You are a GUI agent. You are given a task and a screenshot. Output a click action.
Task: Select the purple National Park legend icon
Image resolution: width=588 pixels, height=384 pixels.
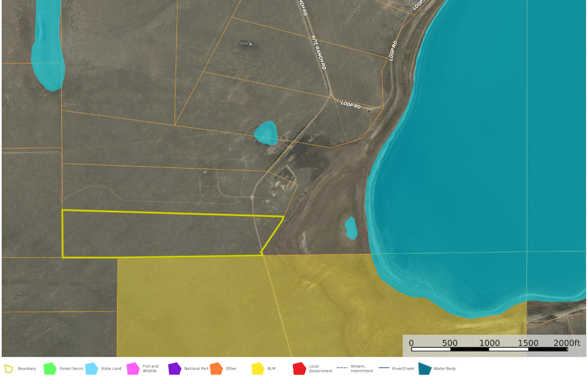pos(175,369)
